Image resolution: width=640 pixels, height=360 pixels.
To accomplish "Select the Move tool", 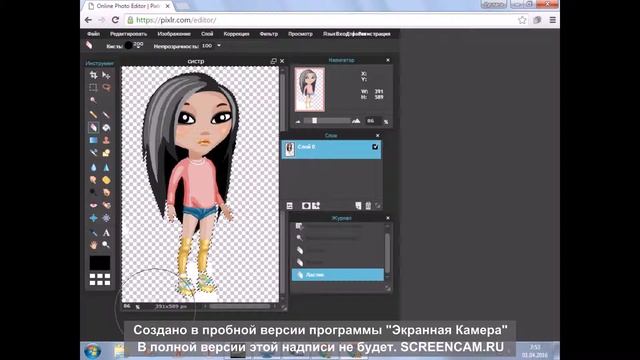I will [106, 75].
